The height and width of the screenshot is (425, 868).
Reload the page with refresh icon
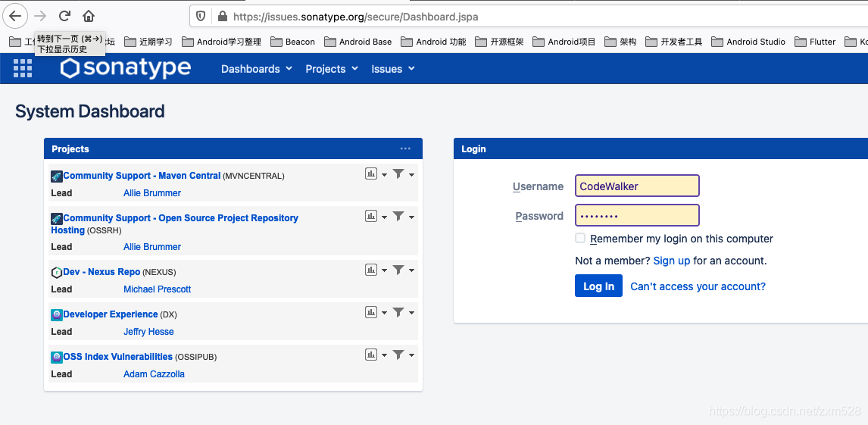point(65,16)
